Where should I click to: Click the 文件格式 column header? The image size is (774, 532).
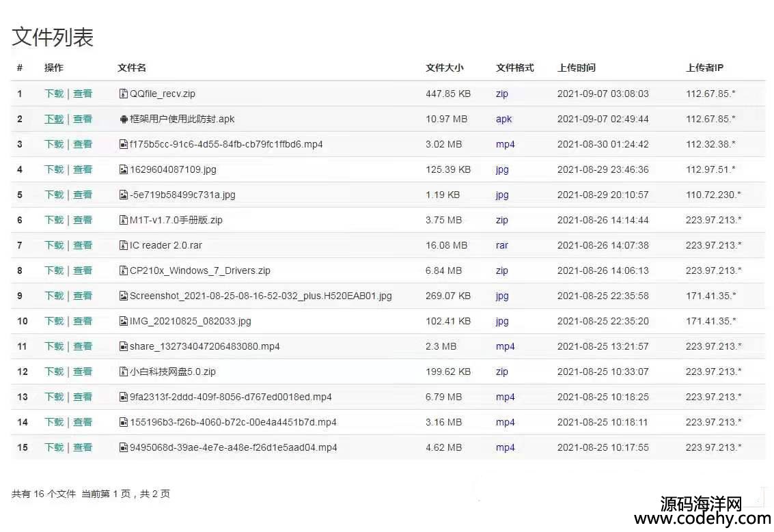pos(515,68)
